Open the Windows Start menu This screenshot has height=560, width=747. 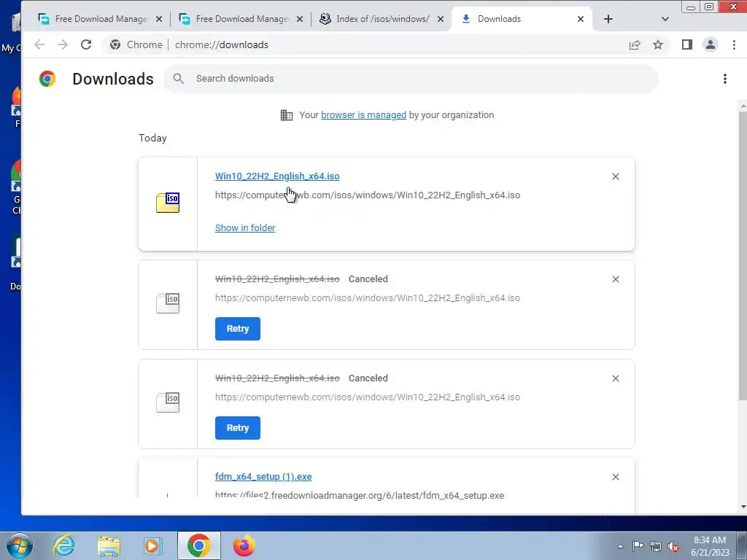(19, 545)
